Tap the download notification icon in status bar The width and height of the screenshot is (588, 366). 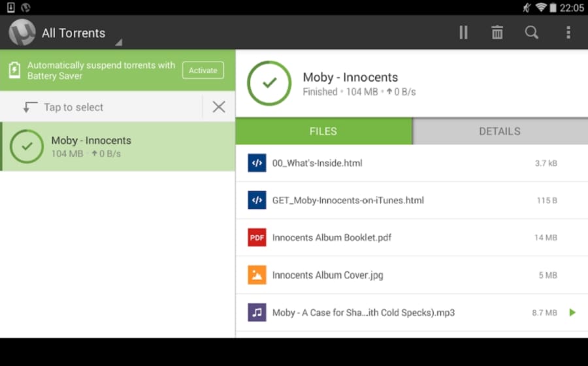coord(11,7)
